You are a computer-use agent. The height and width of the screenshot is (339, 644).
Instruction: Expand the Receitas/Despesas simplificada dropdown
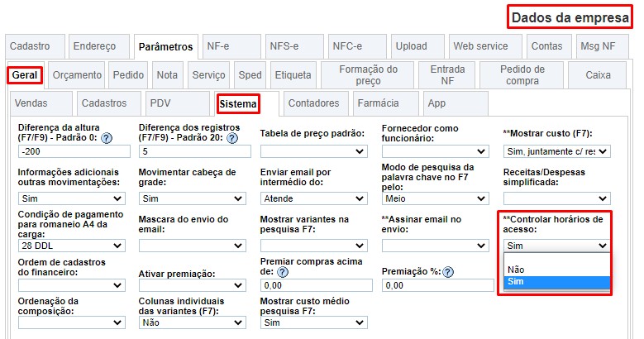[x=557, y=199]
